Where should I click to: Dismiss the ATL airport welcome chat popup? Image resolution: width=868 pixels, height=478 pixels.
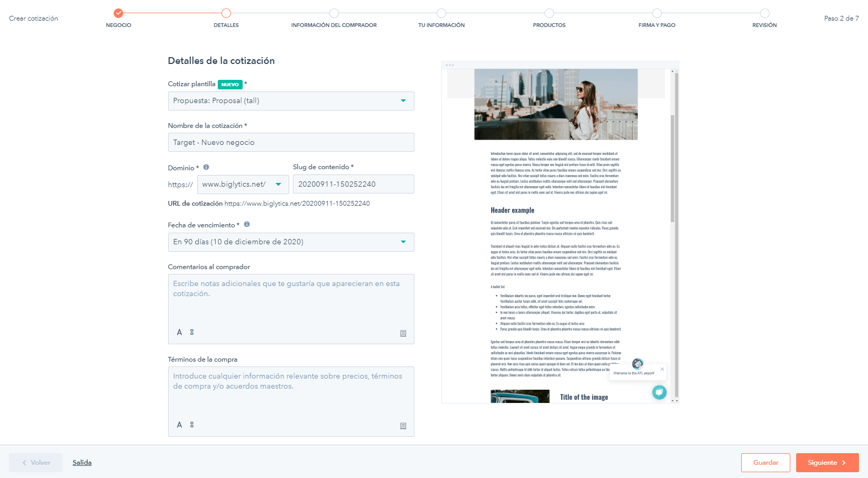(x=662, y=369)
